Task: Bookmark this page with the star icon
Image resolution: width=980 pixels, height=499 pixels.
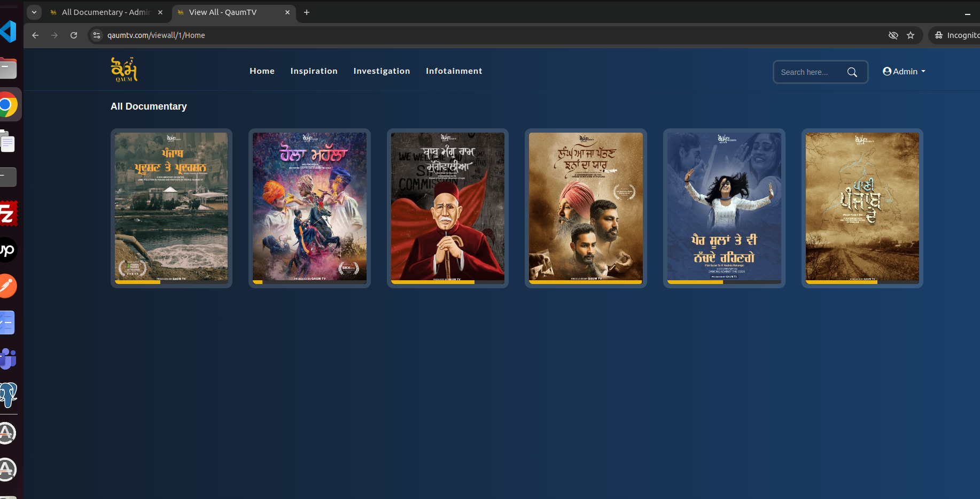Action: point(911,35)
